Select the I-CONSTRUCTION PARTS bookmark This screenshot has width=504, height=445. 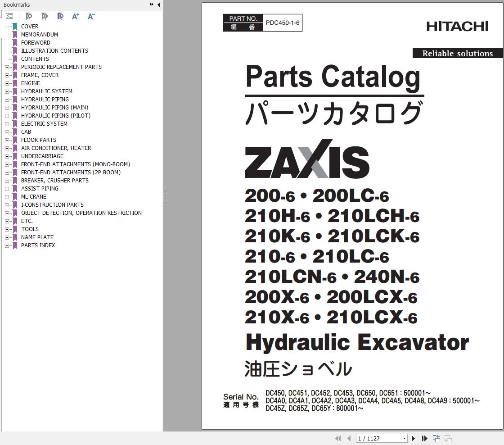pyautogui.click(x=52, y=204)
